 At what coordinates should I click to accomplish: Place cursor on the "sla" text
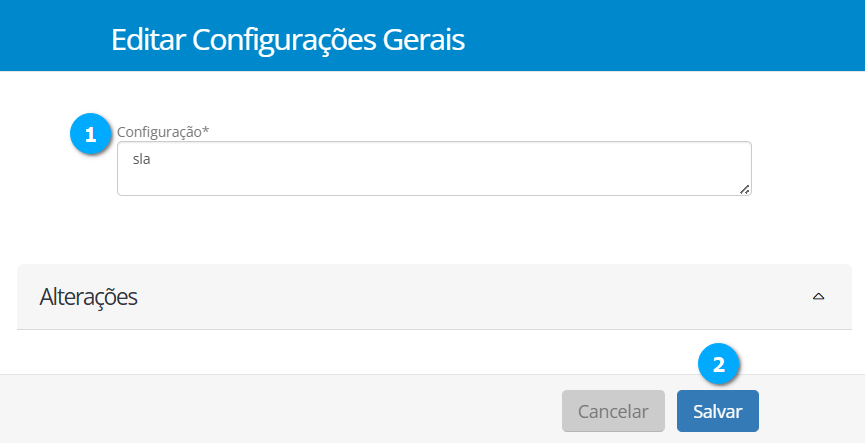(140, 158)
